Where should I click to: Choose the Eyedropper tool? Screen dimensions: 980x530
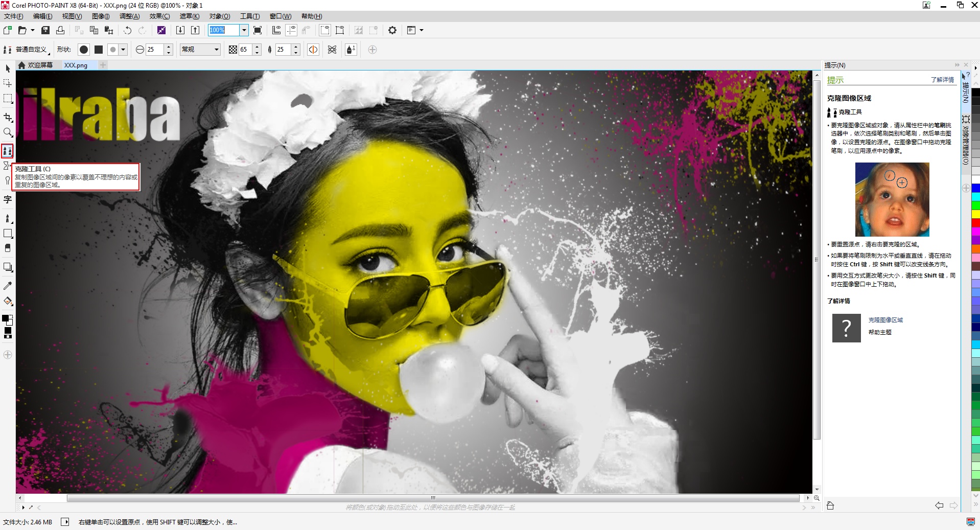click(8, 286)
